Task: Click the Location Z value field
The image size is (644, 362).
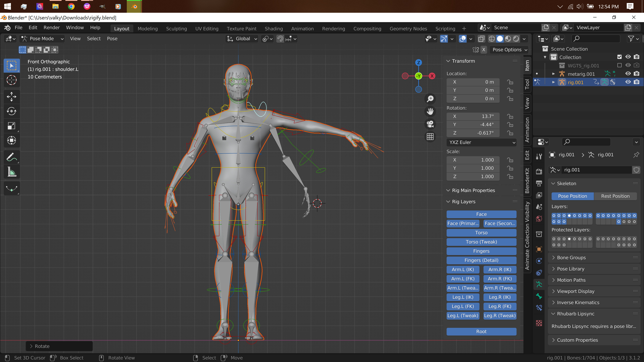Action: pos(473,99)
